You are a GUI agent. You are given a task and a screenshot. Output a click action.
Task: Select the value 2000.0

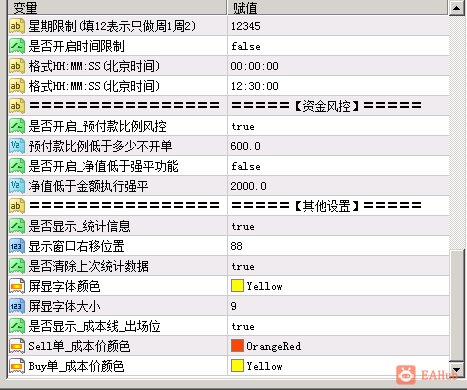[249, 186]
